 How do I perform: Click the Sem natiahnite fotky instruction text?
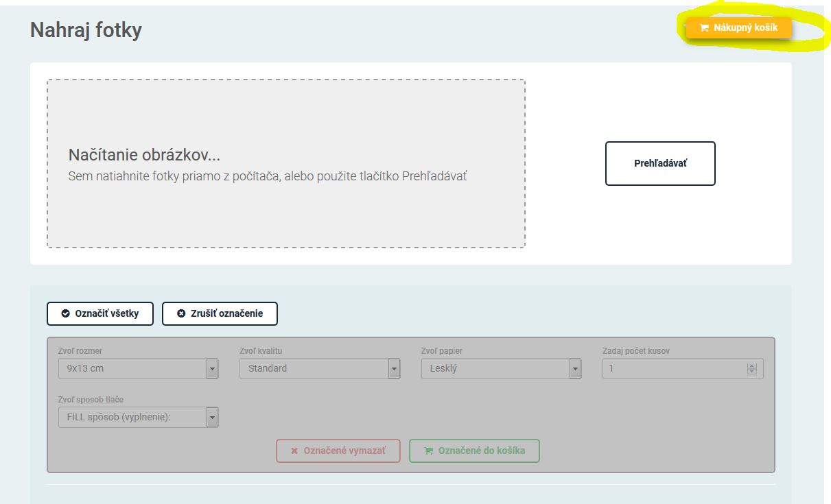pyautogui.click(x=268, y=176)
